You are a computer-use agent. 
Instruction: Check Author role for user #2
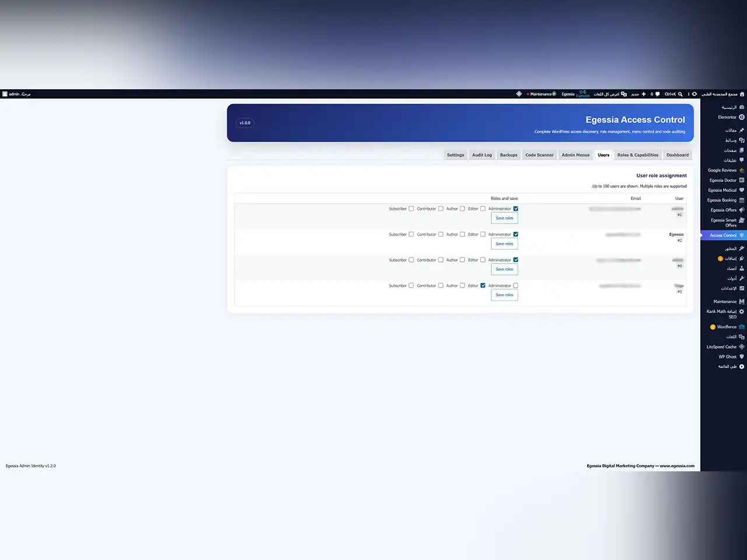click(463, 235)
